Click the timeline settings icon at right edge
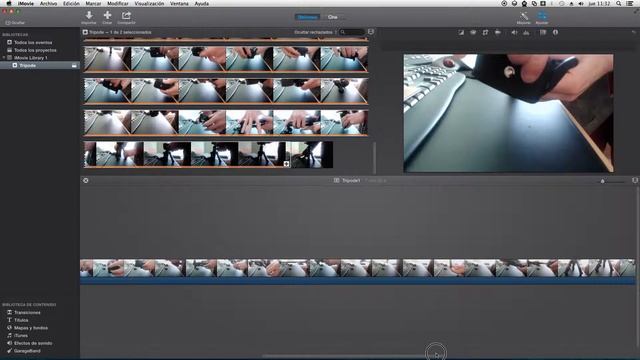This screenshot has height=360, width=640. coord(635,180)
